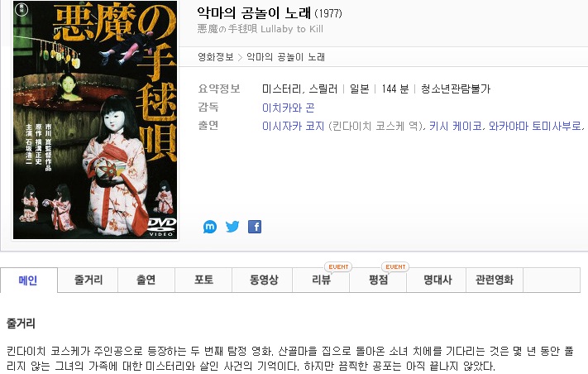Open actor link 이시자카 코지
Screen dimensions: 588x374
pos(294,126)
